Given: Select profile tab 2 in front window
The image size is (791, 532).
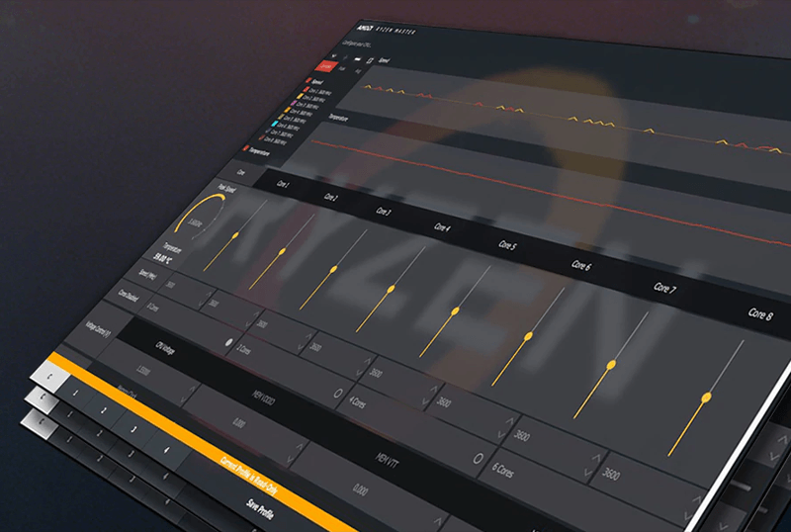Looking at the screenshot, I should pyautogui.click(x=104, y=410).
